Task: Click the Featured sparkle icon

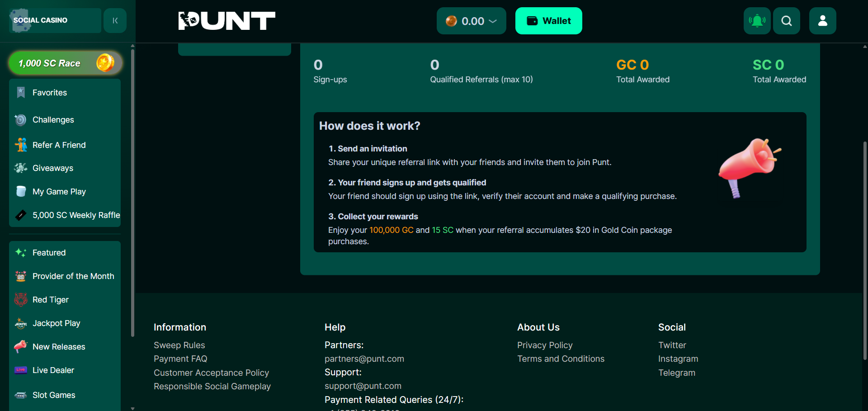Action: coord(21,253)
